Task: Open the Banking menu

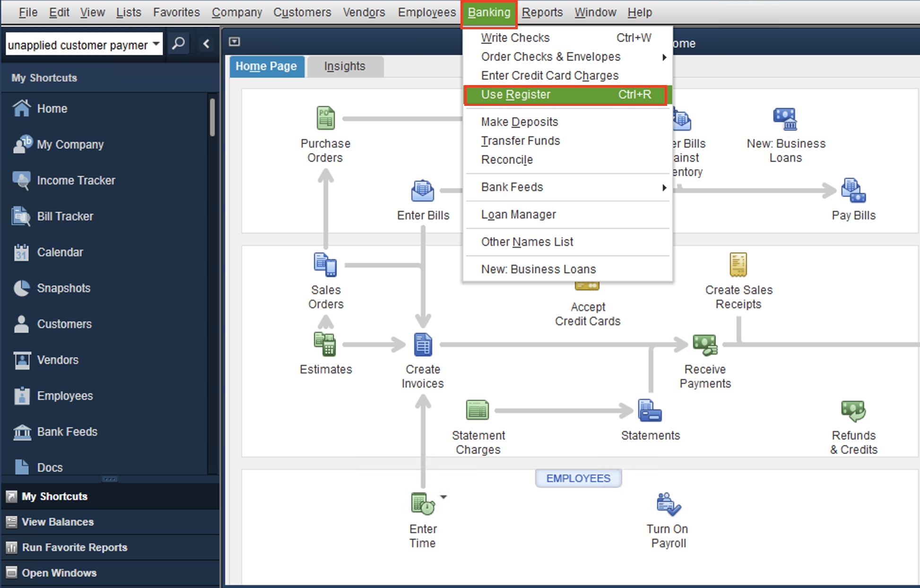Action: click(487, 12)
